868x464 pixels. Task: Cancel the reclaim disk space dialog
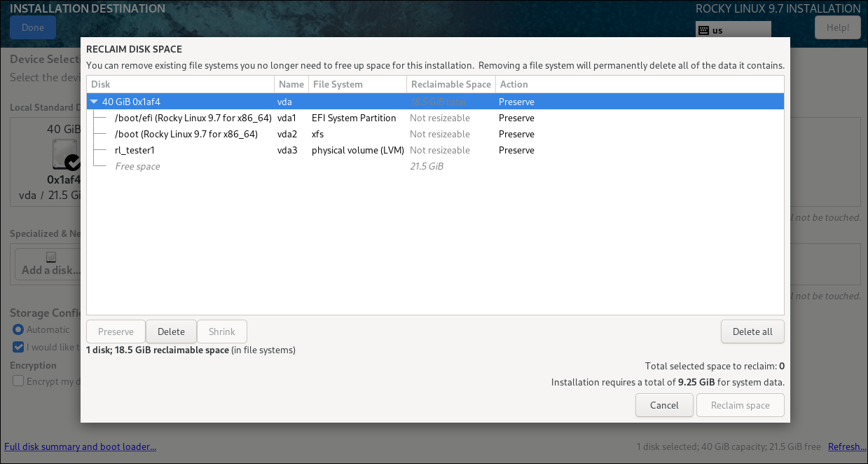664,405
